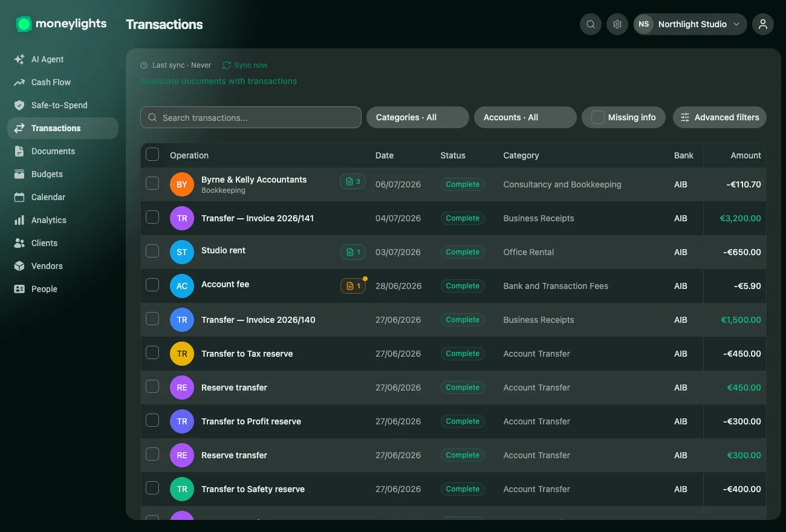786x532 pixels.
Task: Click the Clients people icon
Action: coord(19,243)
